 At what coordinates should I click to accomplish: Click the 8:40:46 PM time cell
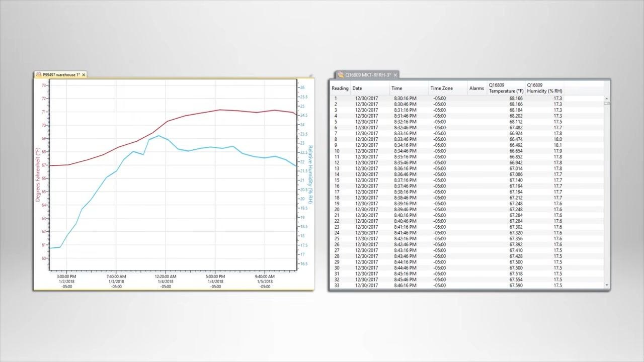coord(405,221)
